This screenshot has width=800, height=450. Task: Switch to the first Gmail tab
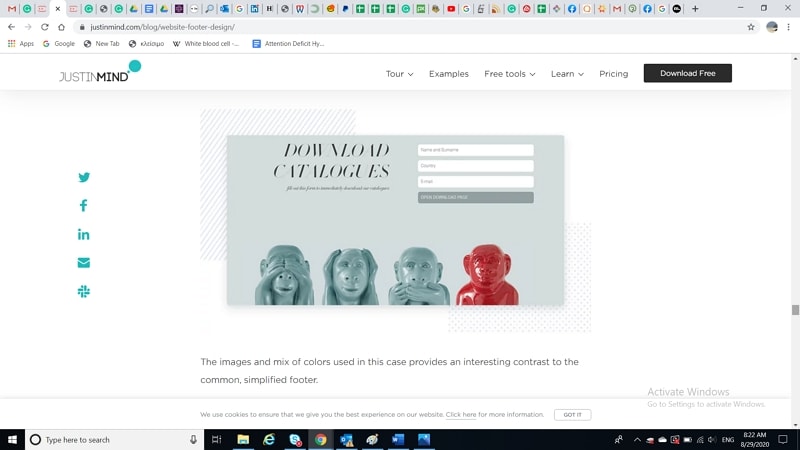tap(12, 9)
